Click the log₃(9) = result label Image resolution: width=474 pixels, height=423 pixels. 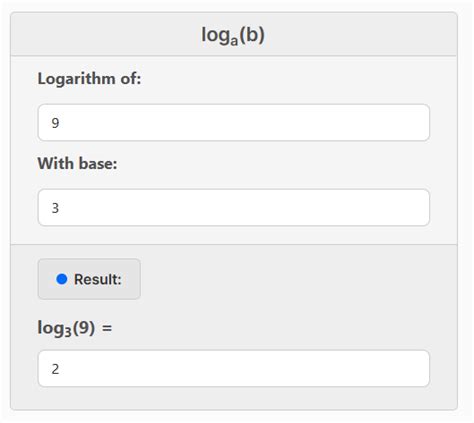click(75, 328)
